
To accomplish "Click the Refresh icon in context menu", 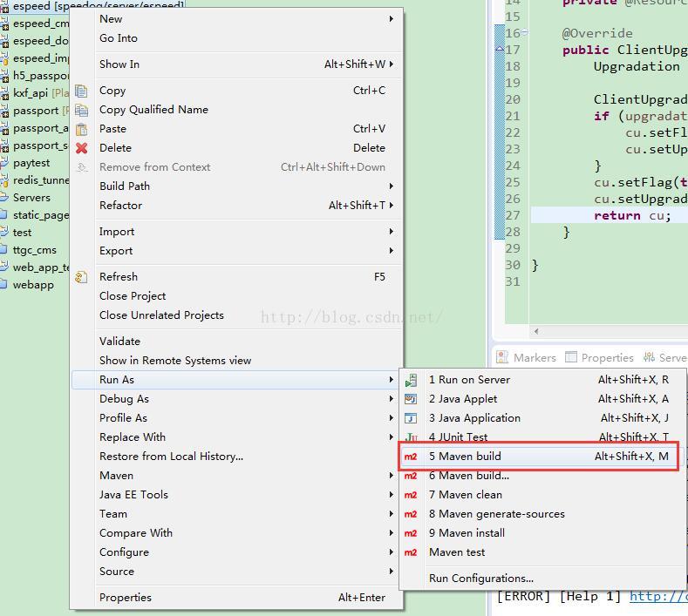I will tap(81, 277).
